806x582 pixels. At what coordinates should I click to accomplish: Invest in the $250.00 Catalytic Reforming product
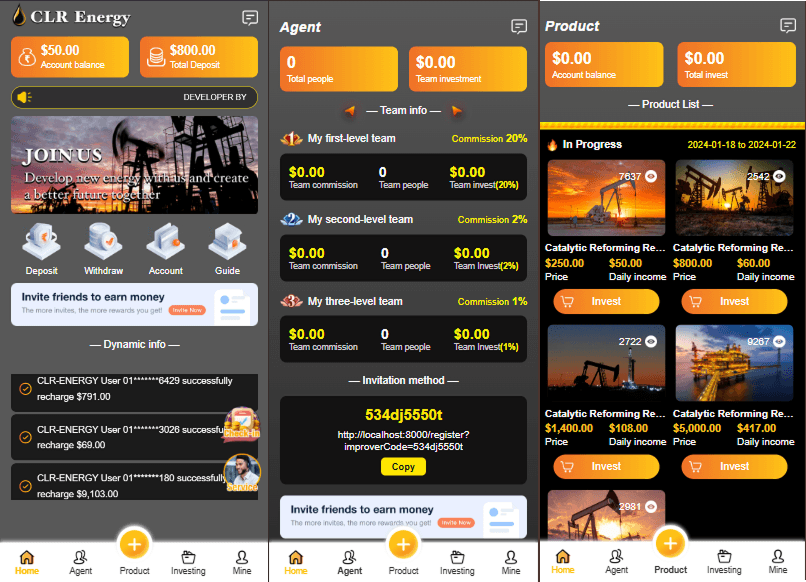(x=606, y=301)
